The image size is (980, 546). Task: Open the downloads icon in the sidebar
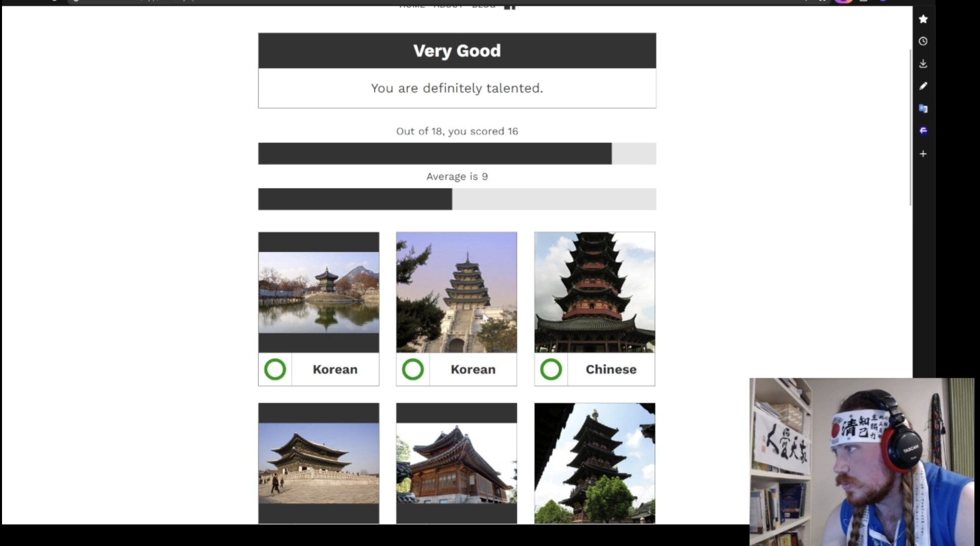click(923, 64)
